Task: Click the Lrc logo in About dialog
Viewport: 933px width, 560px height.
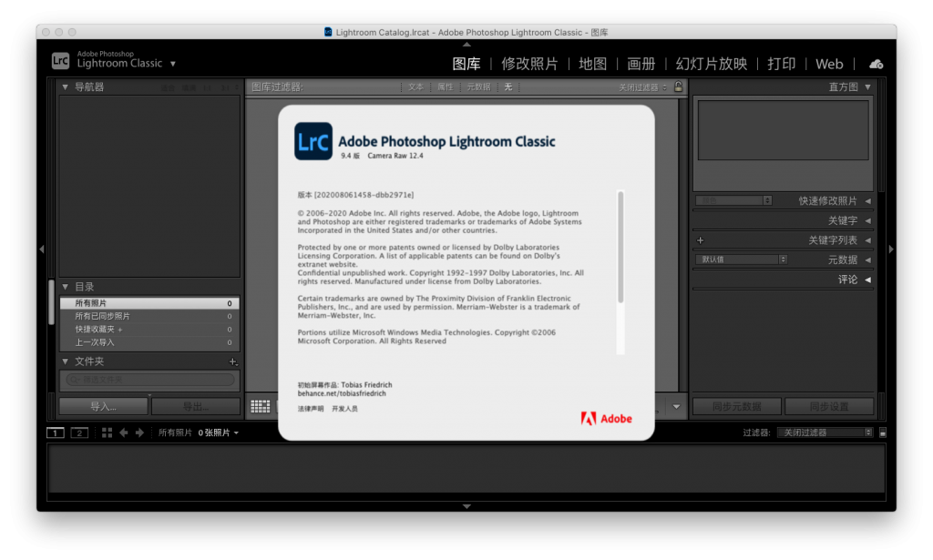Action: click(313, 141)
